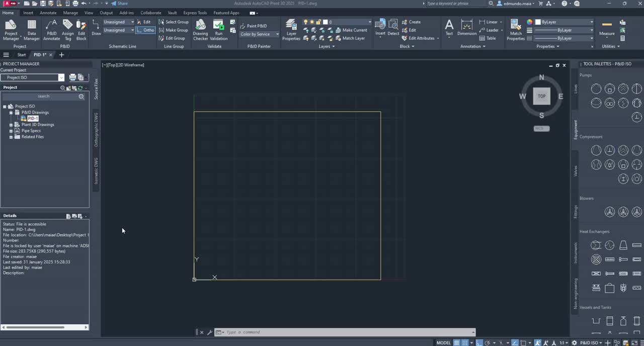The height and width of the screenshot is (346, 644).
Task: Run Validation on the drawing
Action: pos(218,29)
